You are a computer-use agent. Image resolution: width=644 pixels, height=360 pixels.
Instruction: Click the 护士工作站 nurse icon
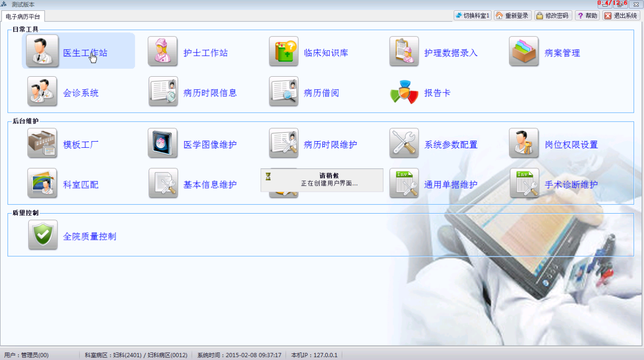pos(163,51)
